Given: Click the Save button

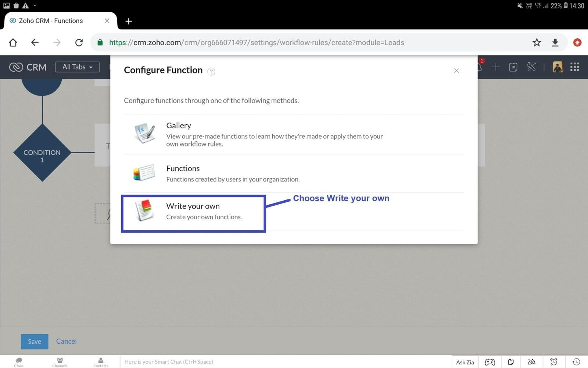Looking at the screenshot, I should [x=35, y=342].
